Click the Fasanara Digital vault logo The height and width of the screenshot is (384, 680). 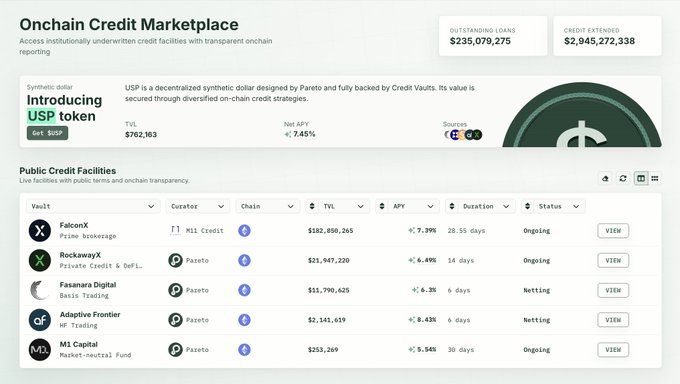40,290
